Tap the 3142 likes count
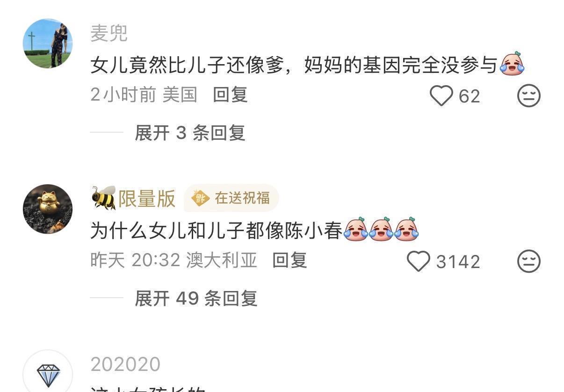 [458, 261]
